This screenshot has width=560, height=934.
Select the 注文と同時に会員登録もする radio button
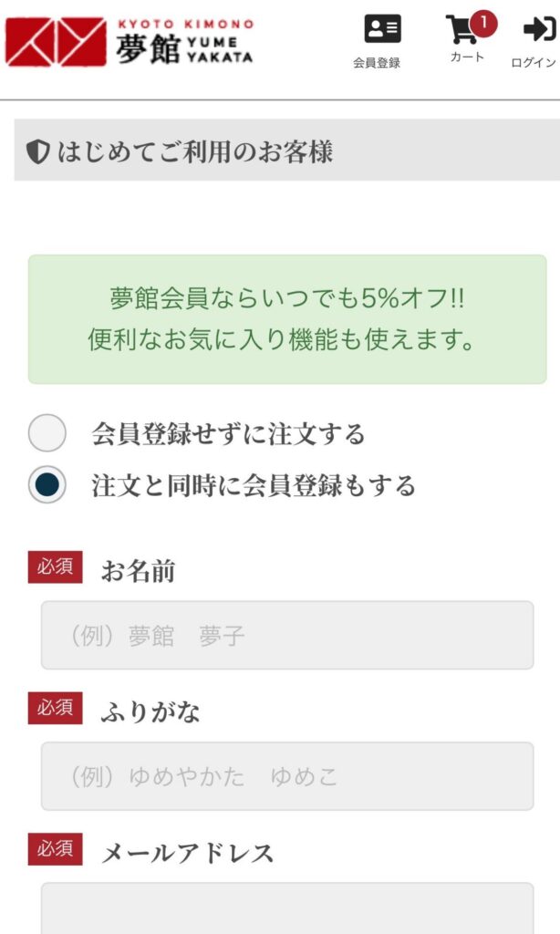coord(47,484)
